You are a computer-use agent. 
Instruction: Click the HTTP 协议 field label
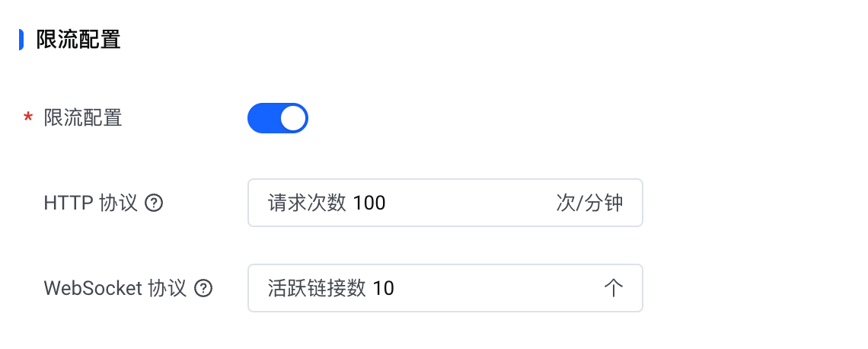(x=91, y=203)
